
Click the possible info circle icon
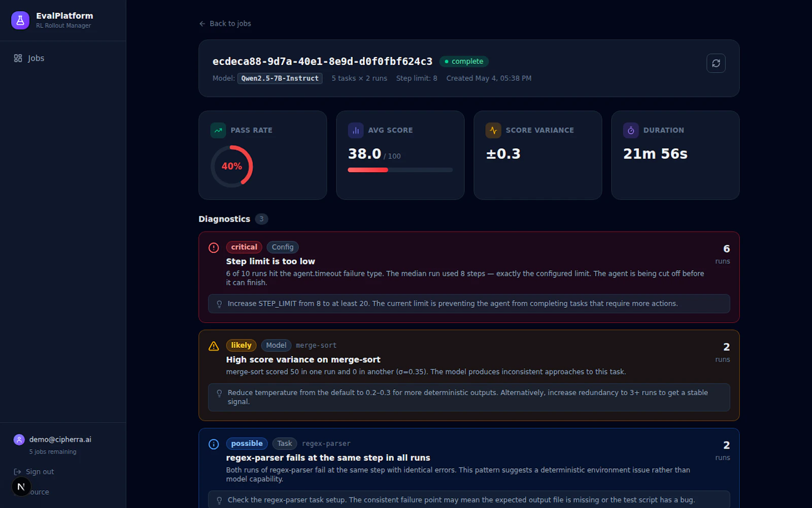click(214, 444)
